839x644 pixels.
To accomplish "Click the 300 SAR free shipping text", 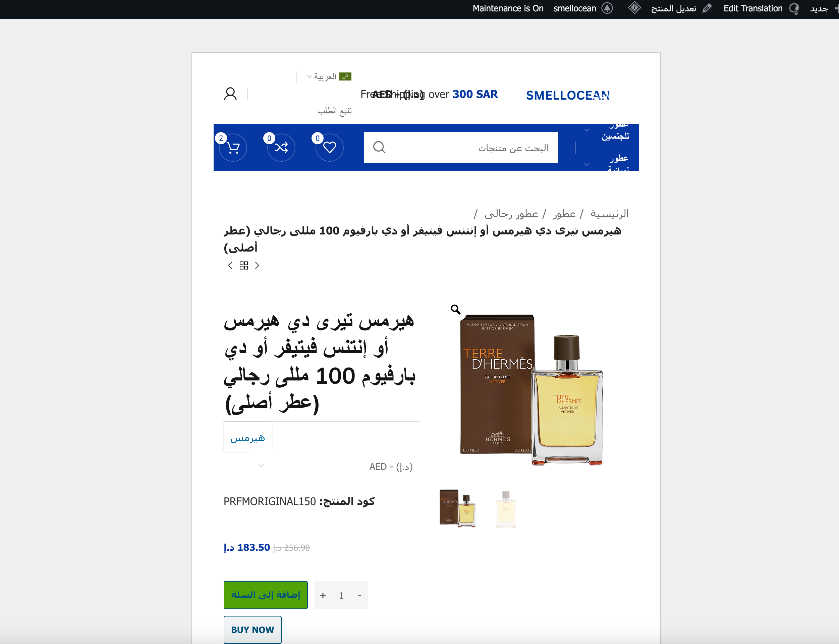I will point(475,94).
